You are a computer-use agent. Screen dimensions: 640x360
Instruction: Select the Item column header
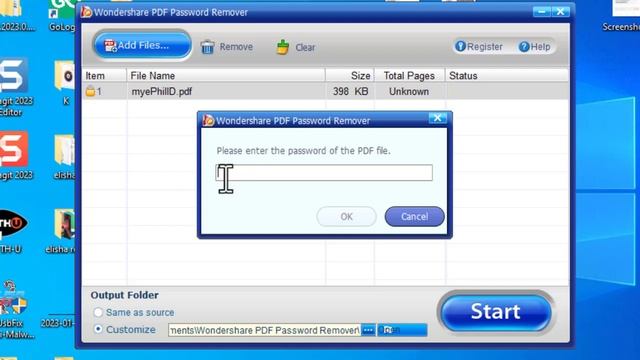(104, 76)
